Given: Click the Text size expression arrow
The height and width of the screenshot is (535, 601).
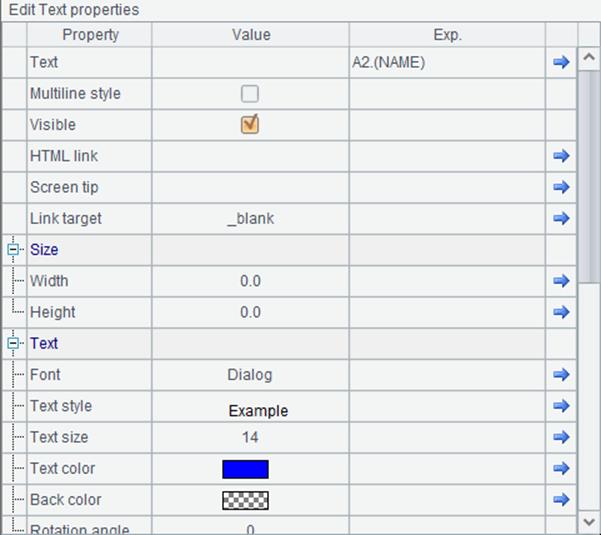Looking at the screenshot, I should tap(561, 437).
